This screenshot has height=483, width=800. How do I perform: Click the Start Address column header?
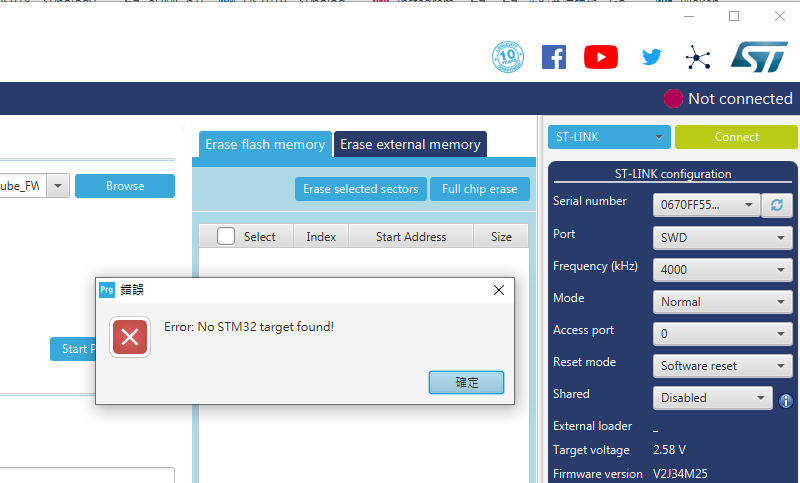411,237
